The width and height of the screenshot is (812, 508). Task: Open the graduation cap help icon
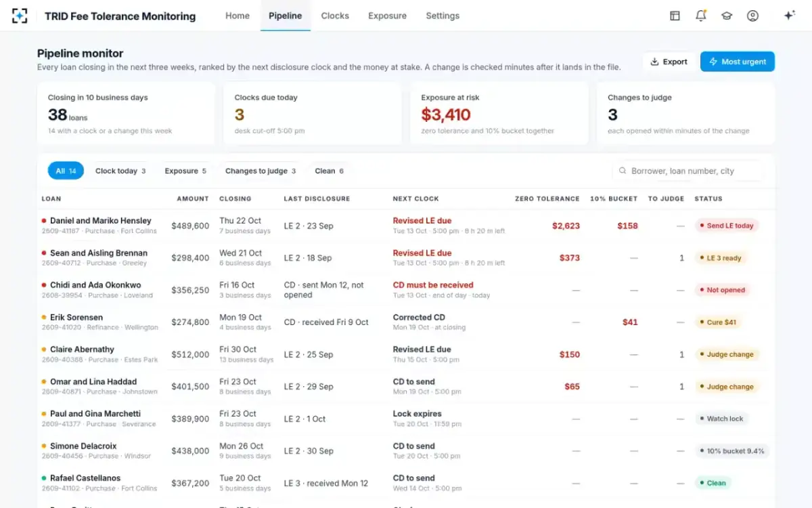point(727,16)
